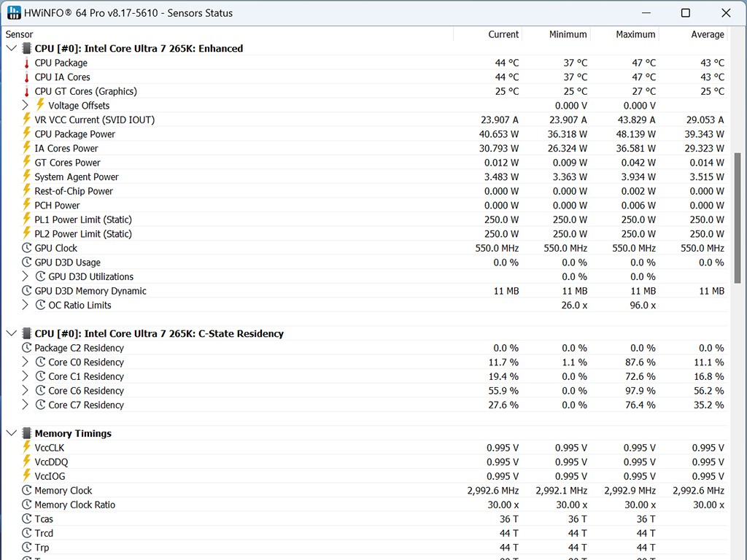Click the lightning icon beside CPU Package Power
This screenshot has height=560, width=747.
[x=27, y=134]
